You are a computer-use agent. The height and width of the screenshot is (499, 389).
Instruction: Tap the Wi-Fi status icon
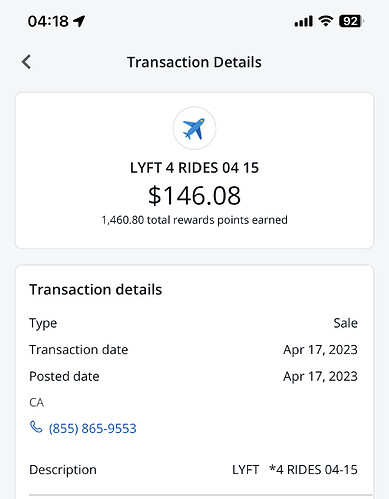point(326,21)
